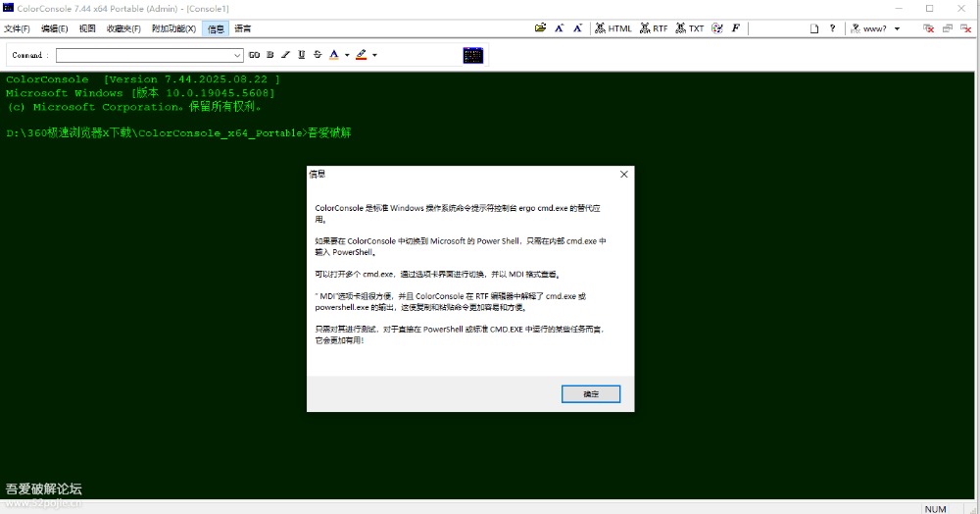This screenshot has width=980, height=514.
Task: Open the 附加功能(X) menu
Action: (x=173, y=28)
